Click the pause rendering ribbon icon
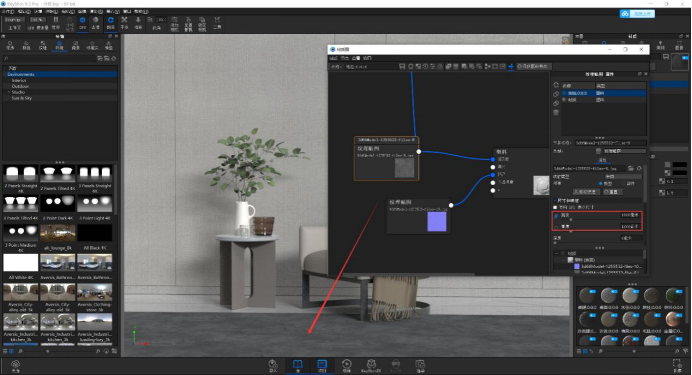 [x=56, y=23]
